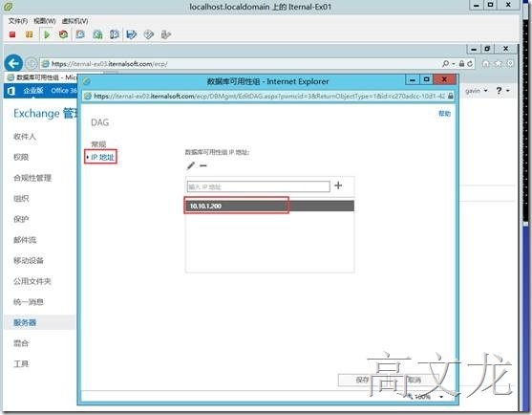Click the browser forward arrow button
The height and width of the screenshot is (415, 532).
[x=32, y=63]
